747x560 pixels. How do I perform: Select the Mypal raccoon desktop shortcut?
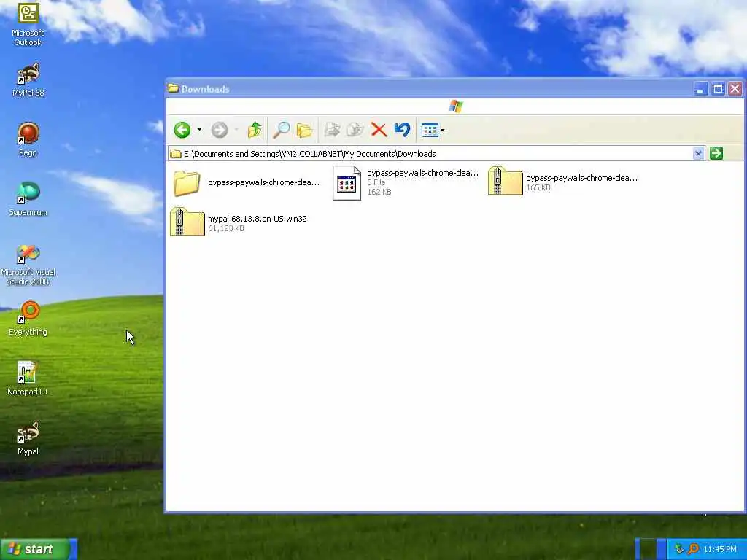tap(28, 438)
